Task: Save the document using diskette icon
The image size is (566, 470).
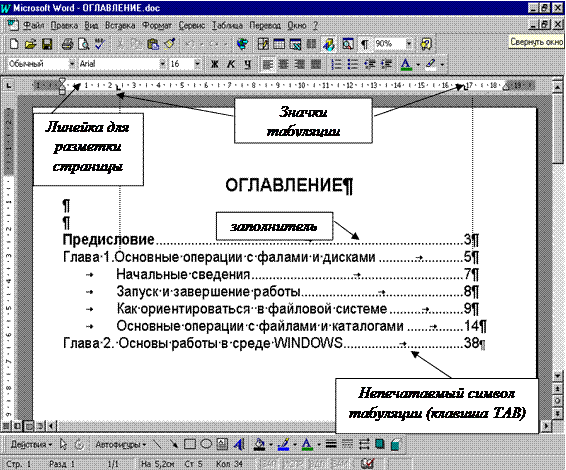Action: click(47, 44)
